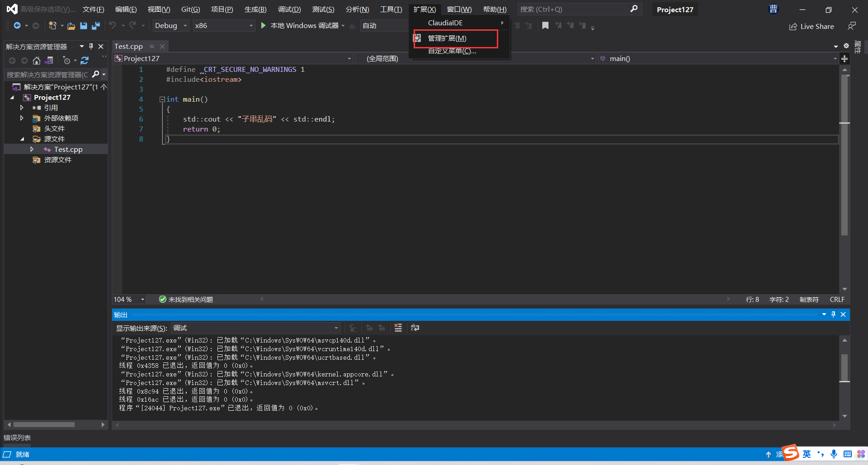Open the 104 % zoom level dropdown
The width and height of the screenshot is (868, 465).
coord(129,300)
